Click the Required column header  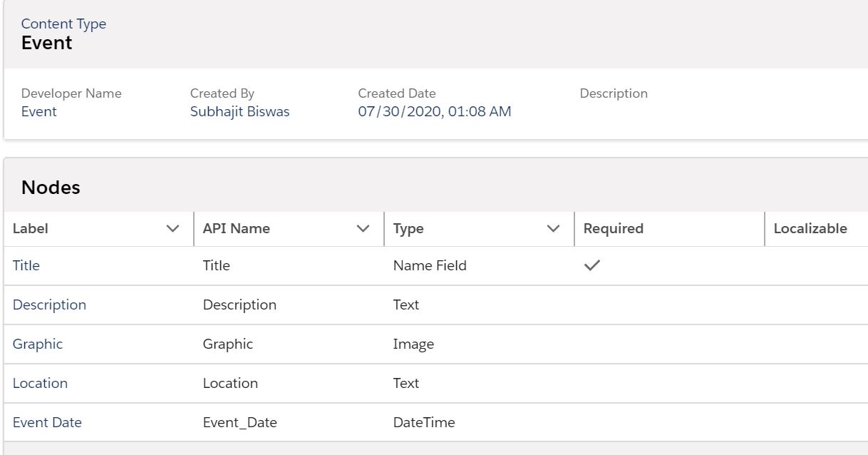[x=613, y=228]
